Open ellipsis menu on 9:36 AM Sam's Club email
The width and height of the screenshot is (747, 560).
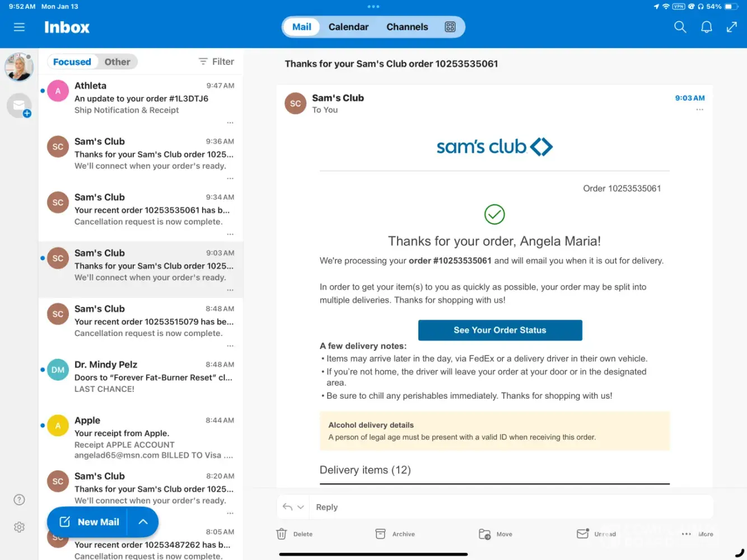pyautogui.click(x=230, y=179)
